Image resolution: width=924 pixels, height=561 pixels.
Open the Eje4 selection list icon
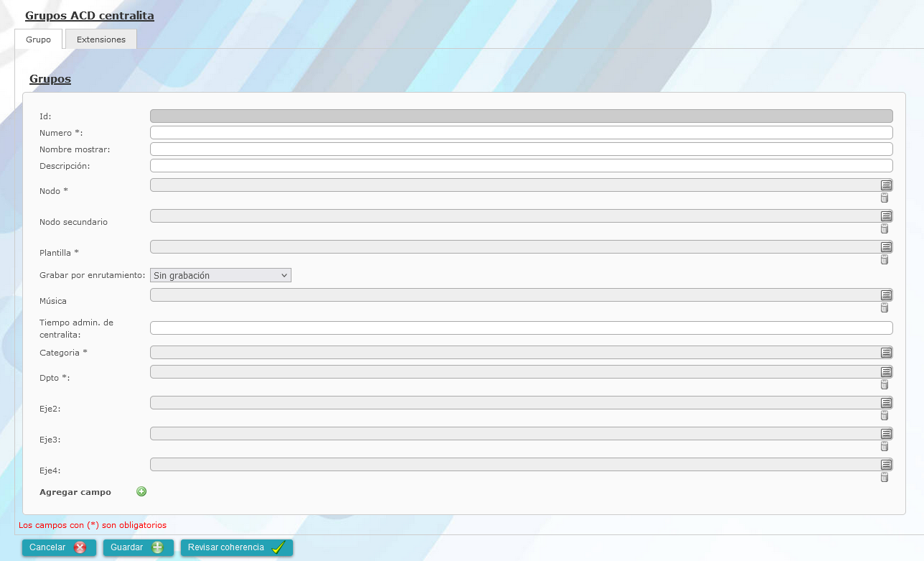(886, 464)
